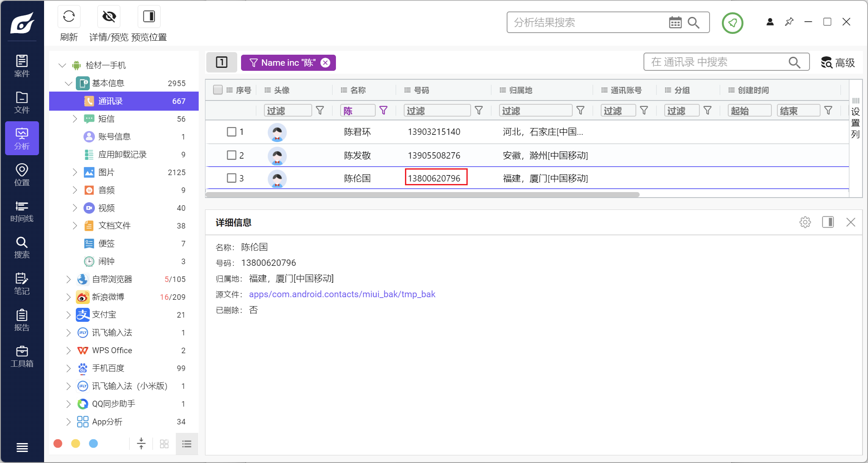This screenshot has width=868, height=463.
Task: Open 文件 in the left sidebar
Action: [22, 102]
